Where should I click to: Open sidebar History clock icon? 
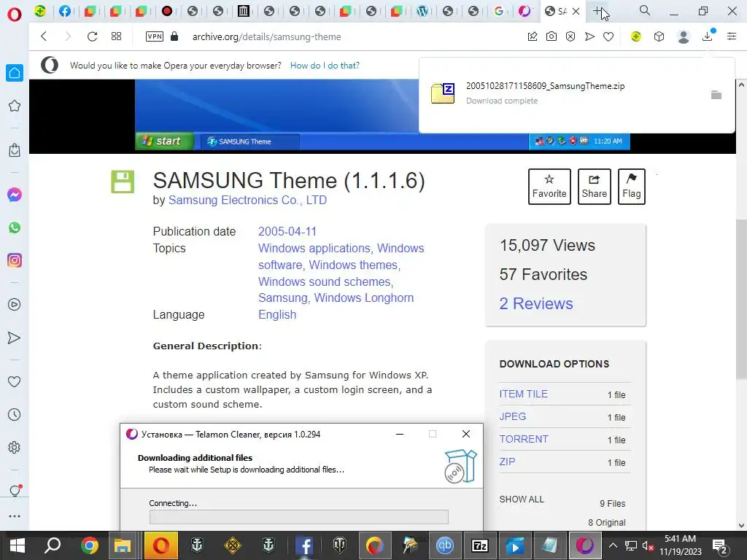tap(15, 414)
